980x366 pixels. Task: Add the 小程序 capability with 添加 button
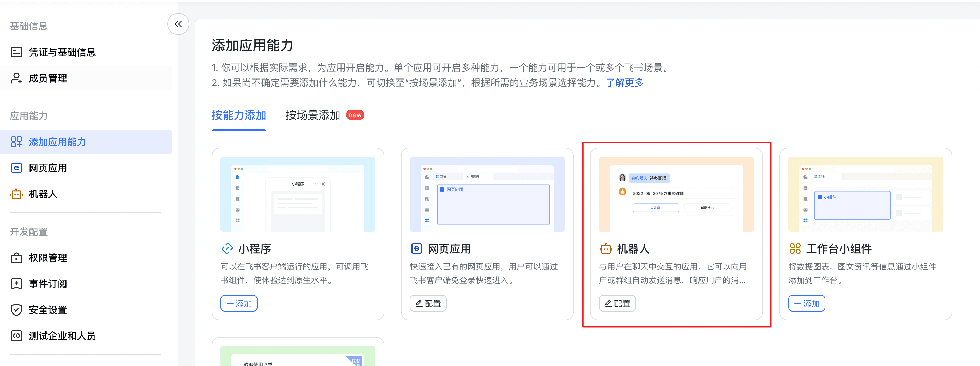tap(239, 303)
